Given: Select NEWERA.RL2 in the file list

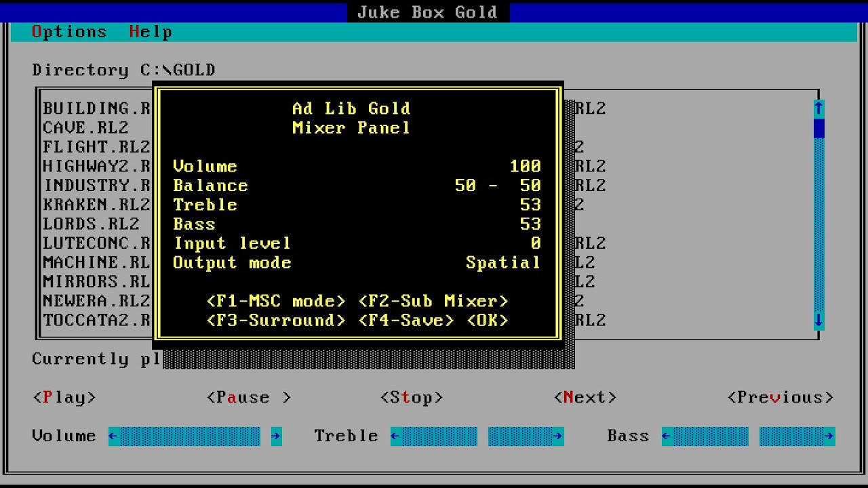Looking at the screenshot, I should tap(96, 301).
